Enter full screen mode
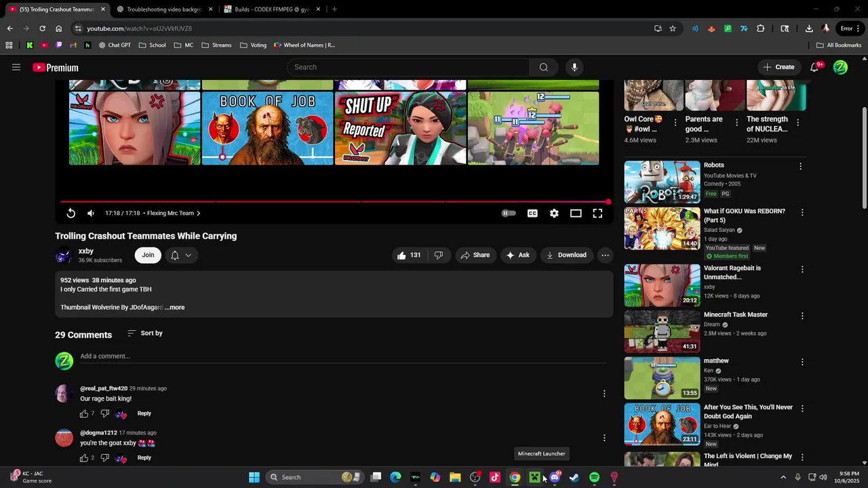The height and width of the screenshot is (488, 868). pos(597,213)
